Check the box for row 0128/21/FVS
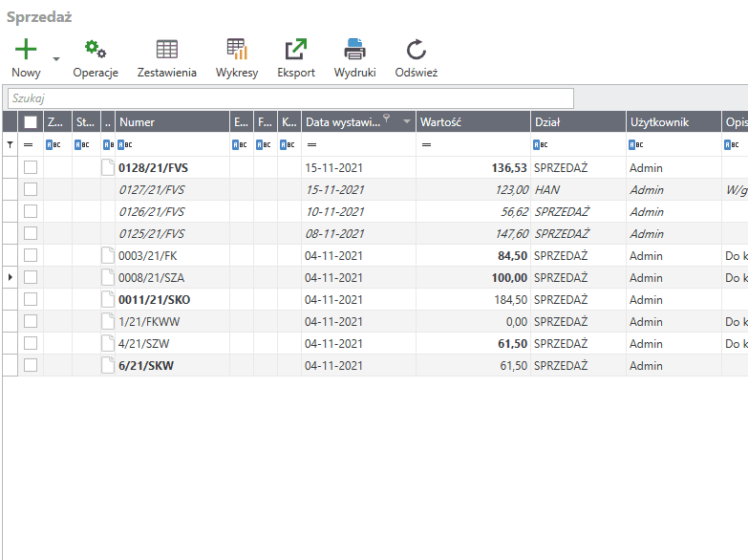 click(x=31, y=167)
